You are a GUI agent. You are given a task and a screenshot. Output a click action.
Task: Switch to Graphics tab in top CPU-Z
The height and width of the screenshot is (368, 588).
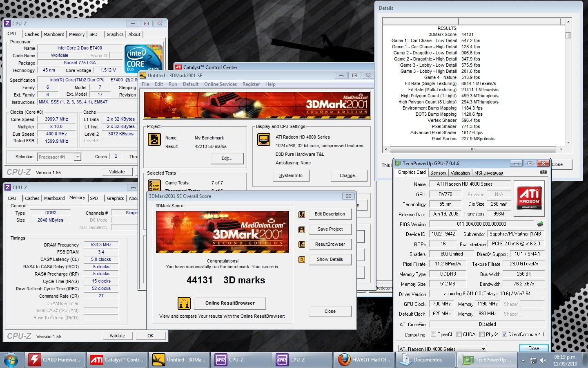click(115, 34)
